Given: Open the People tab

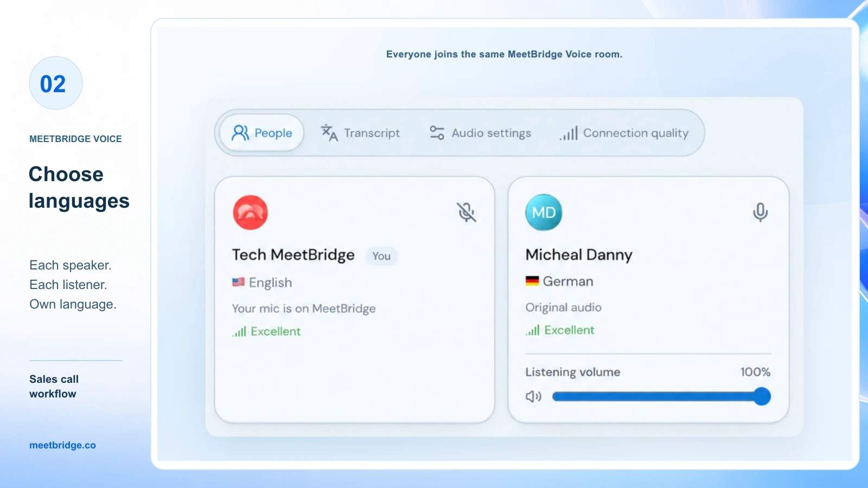Looking at the screenshot, I should 262,133.
